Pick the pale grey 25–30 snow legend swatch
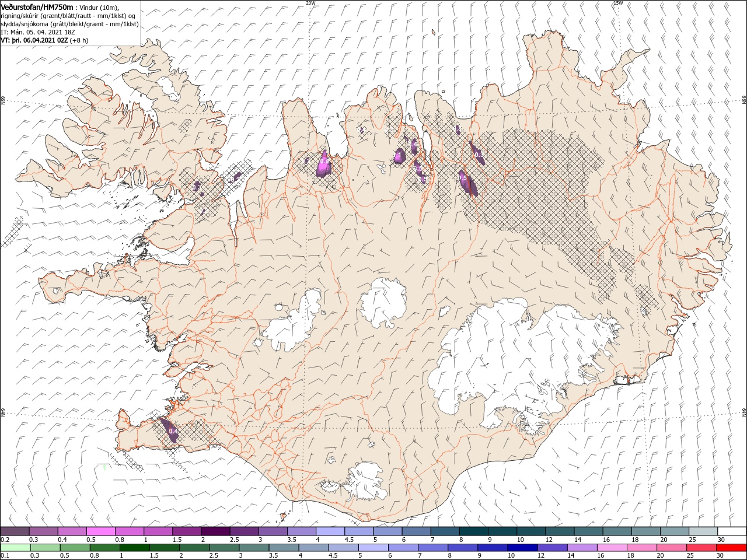This screenshot has height=560, width=747. click(703, 531)
